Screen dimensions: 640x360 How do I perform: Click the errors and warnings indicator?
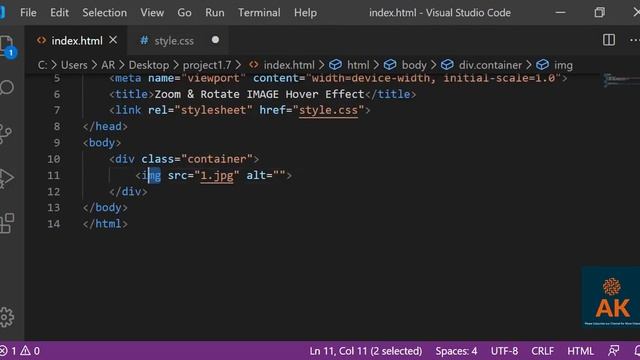click(x=20, y=351)
